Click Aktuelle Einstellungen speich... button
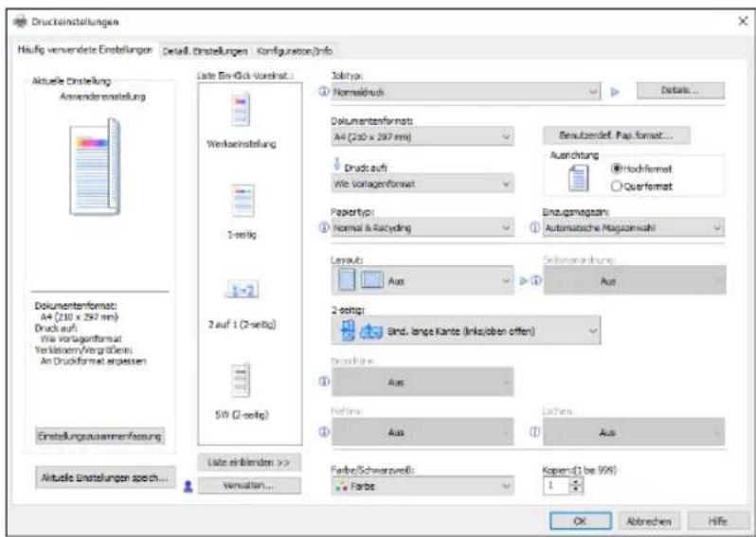This screenshot has width=756, height=537. (x=105, y=477)
